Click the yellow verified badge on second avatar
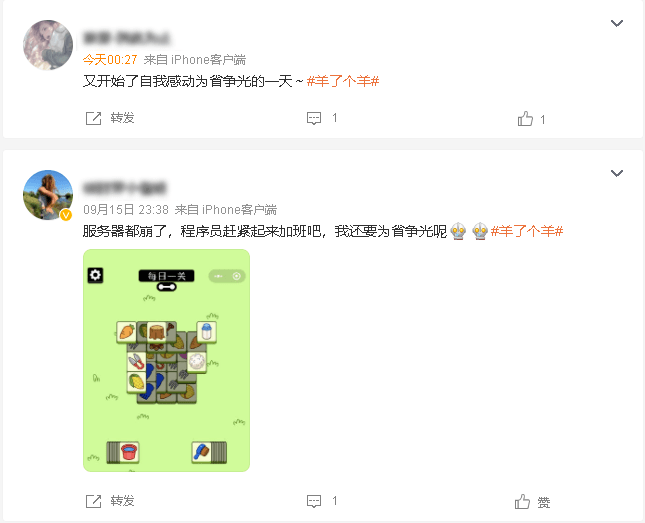The height and width of the screenshot is (523, 645). coord(66,215)
